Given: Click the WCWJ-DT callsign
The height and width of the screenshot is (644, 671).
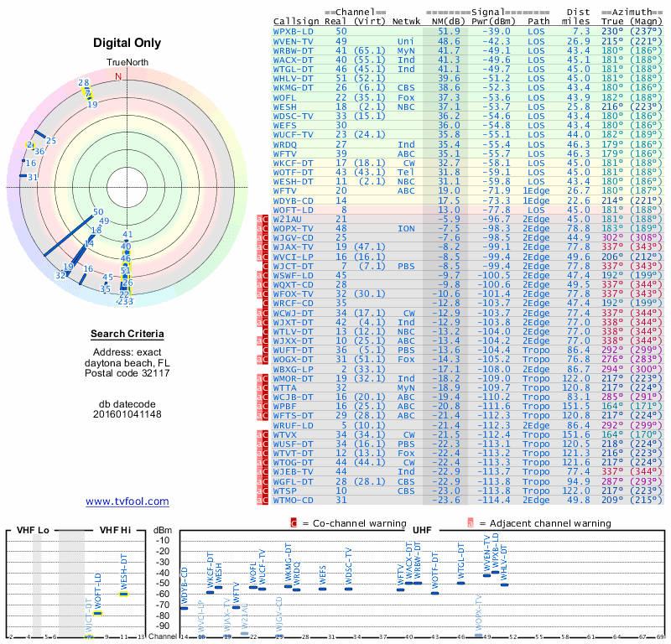Looking at the screenshot, I should pyautogui.click(x=293, y=313).
